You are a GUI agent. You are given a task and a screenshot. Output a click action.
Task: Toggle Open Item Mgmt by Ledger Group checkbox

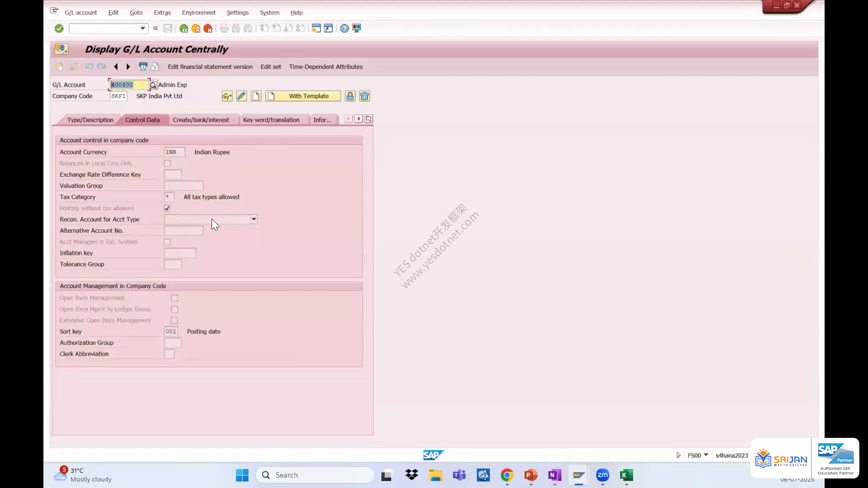pyautogui.click(x=175, y=310)
